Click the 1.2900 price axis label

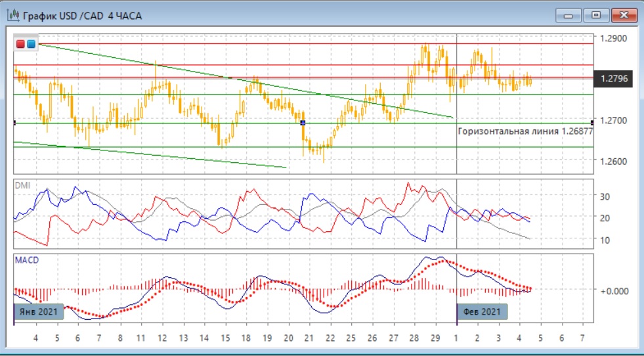coord(613,38)
